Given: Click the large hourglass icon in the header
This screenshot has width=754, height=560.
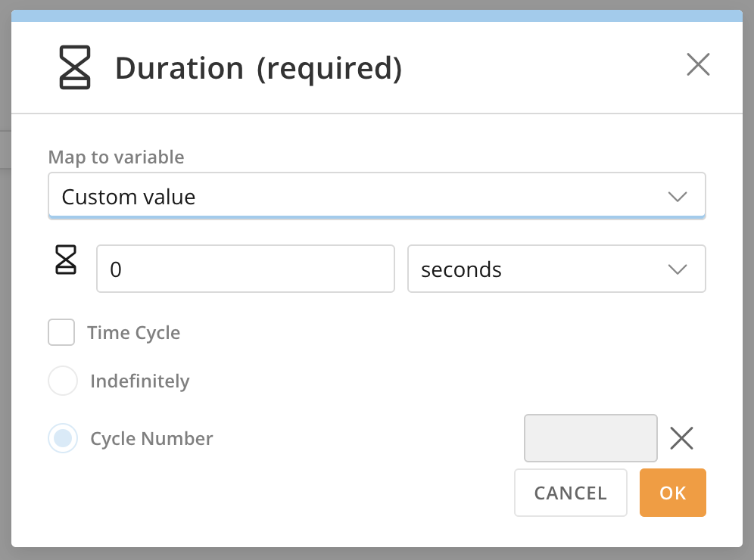Looking at the screenshot, I should [75, 67].
